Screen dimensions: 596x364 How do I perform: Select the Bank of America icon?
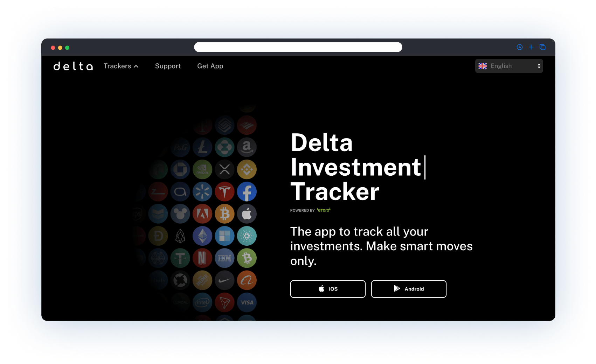point(247,125)
